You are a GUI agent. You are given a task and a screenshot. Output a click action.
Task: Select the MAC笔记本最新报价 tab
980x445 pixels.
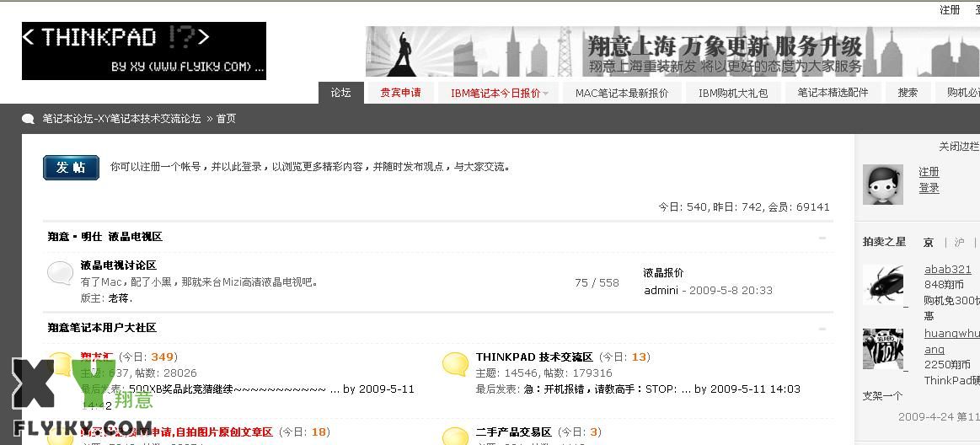click(x=621, y=94)
